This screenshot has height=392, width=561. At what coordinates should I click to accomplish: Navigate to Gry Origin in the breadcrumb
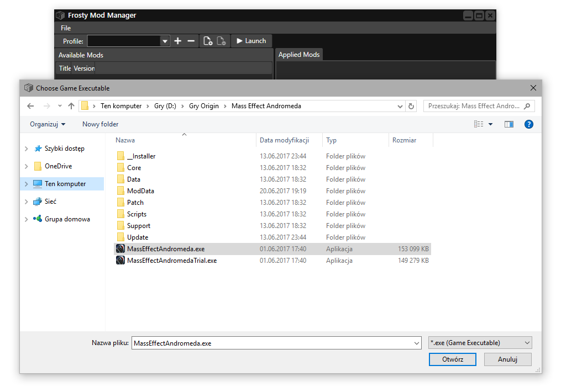click(203, 106)
